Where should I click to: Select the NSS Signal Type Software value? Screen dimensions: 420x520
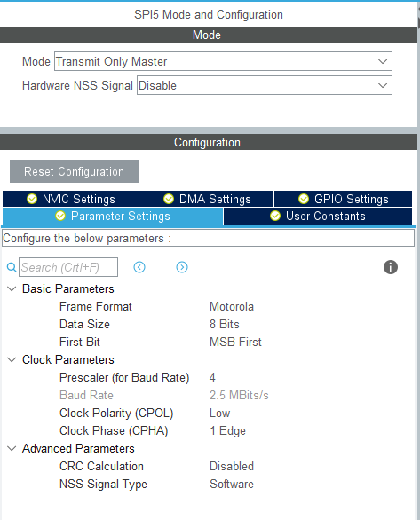pos(232,485)
